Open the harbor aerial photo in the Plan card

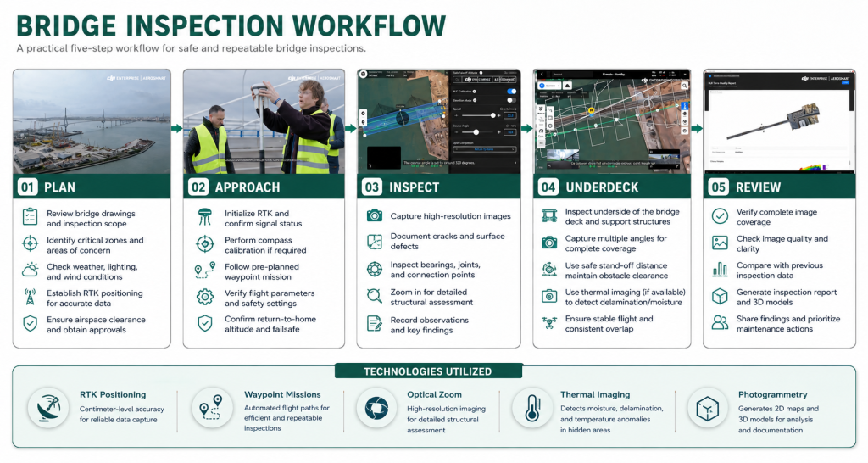92,121
